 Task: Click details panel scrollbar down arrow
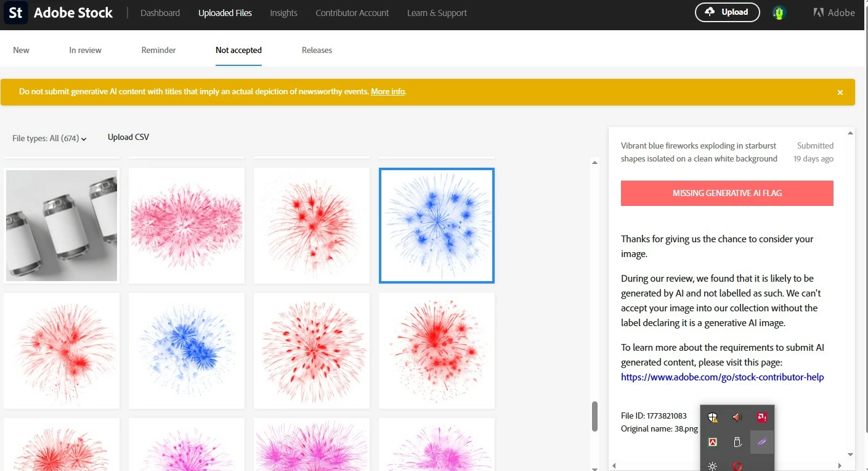pos(851,454)
